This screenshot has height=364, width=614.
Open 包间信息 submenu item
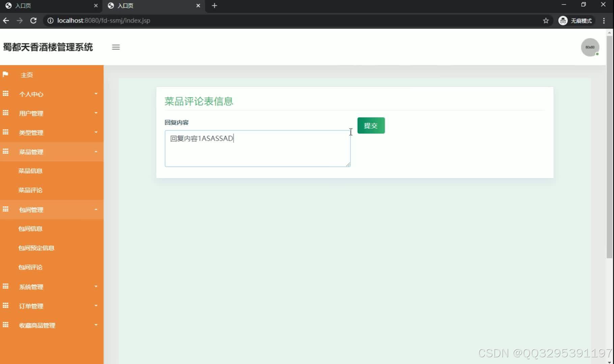tap(30, 229)
